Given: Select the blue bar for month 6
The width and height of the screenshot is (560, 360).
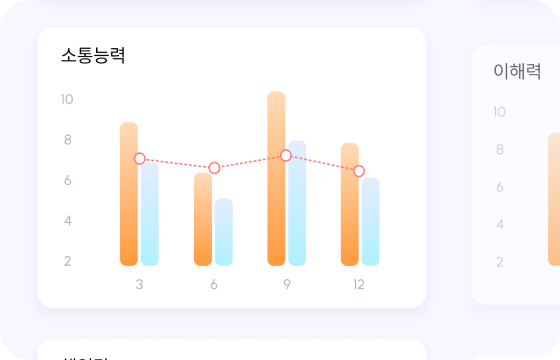Looking at the screenshot, I should tap(224, 232).
